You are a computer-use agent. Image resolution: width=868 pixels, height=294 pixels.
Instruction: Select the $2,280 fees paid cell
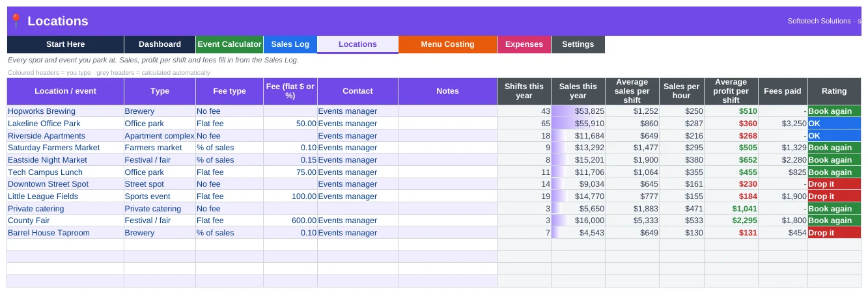pyautogui.click(x=783, y=160)
